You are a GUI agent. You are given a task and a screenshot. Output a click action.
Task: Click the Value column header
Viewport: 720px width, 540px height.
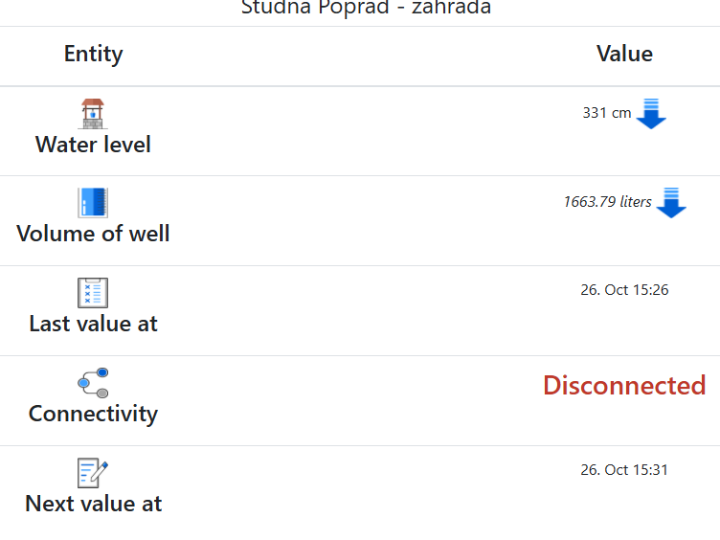624,54
